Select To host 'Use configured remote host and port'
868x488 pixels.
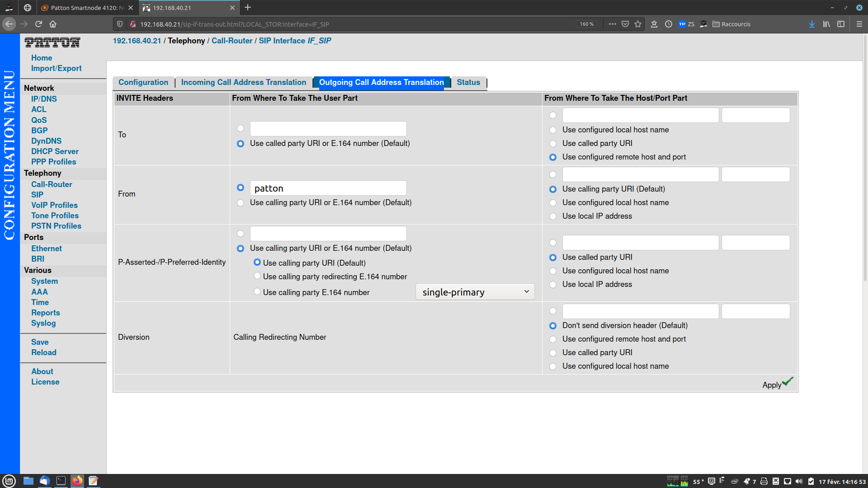553,157
